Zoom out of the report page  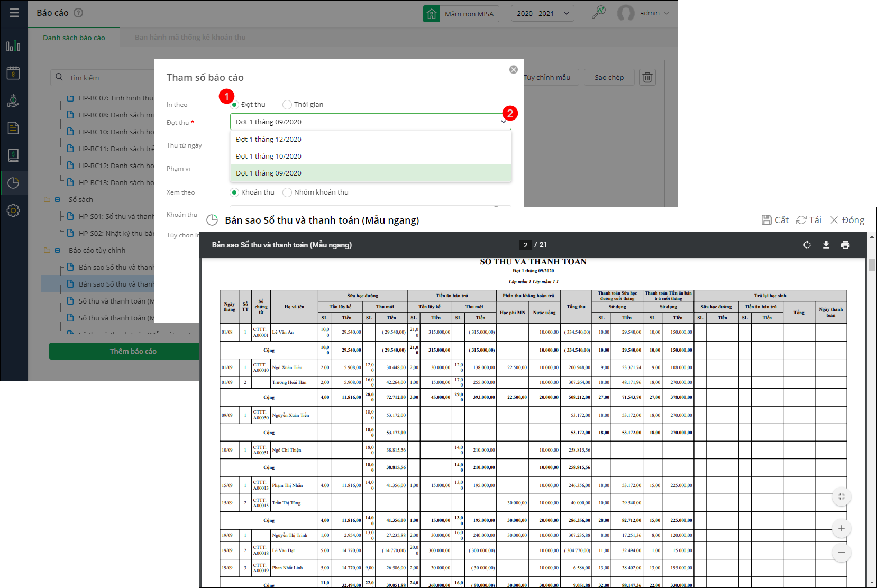842,553
